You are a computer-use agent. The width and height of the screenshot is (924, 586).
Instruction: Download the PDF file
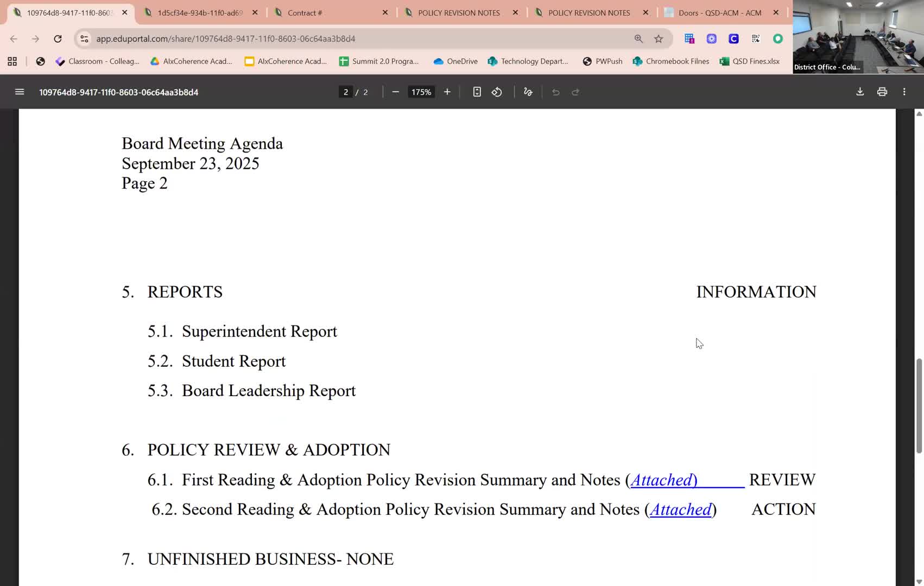click(860, 92)
